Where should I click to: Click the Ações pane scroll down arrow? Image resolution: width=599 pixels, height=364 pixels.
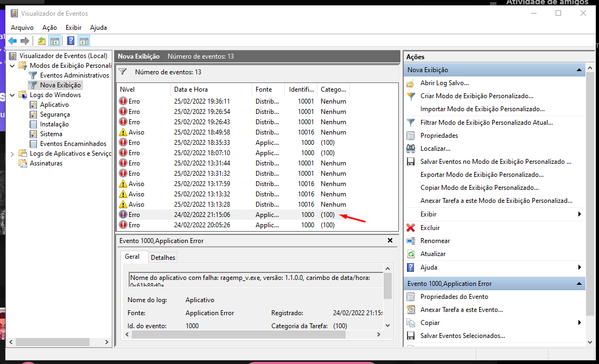(x=590, y=342)
